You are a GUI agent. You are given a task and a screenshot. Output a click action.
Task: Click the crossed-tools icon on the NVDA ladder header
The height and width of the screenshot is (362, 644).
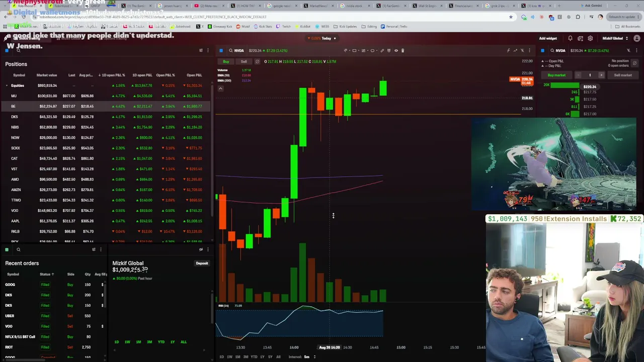[x=628, y=50]
